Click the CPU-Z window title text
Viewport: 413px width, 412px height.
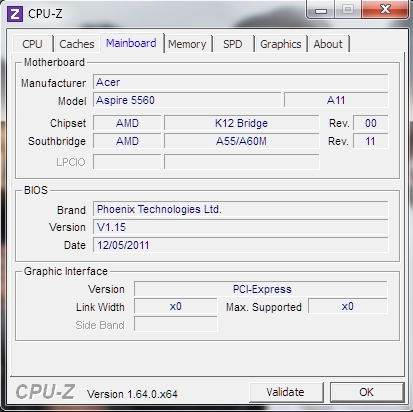45,14
